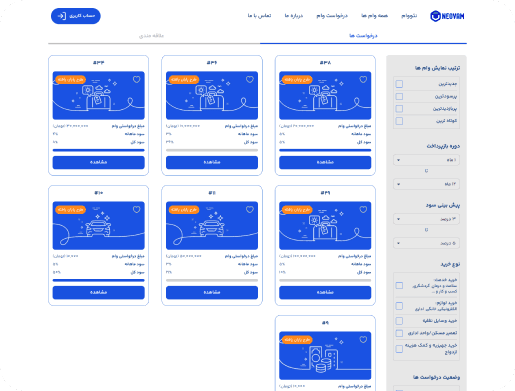Open the 5 درصد profit forecast dropdown

click(x=426, y=243)
